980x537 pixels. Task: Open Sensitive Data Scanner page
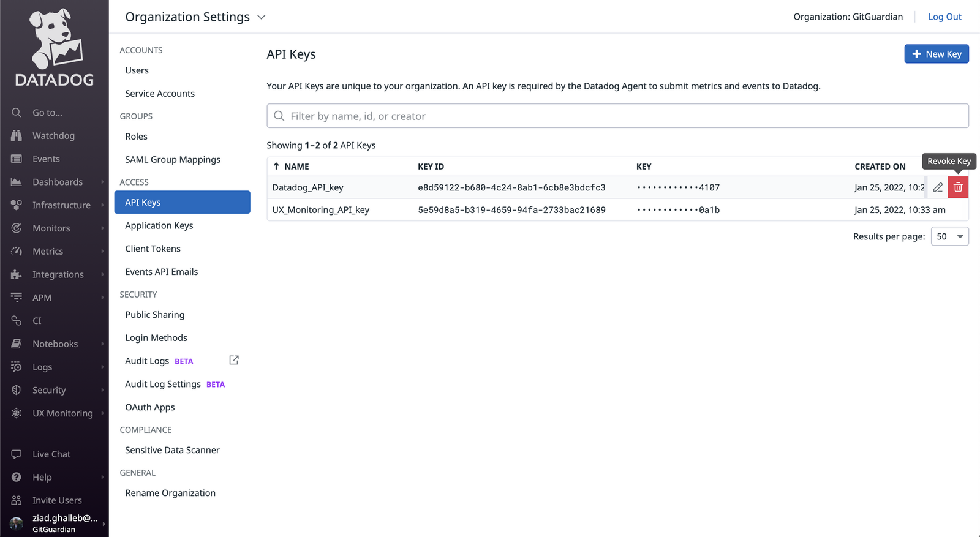click(172, 450)
